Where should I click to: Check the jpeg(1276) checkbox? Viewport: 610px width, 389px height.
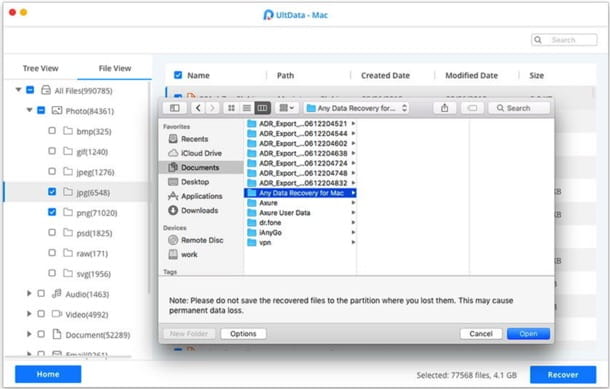pos(52,171)
